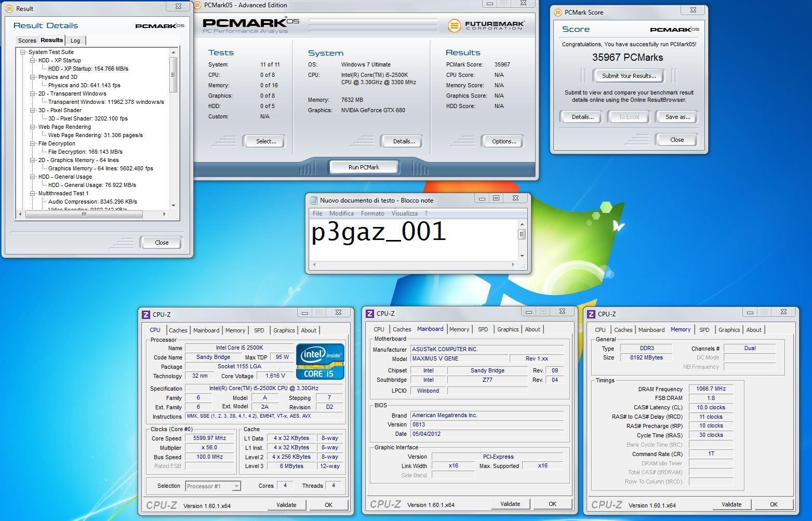Select 'File Decryption: 169.143 MB/s' result row
This screenshot has width=812, height=521.
85,152
